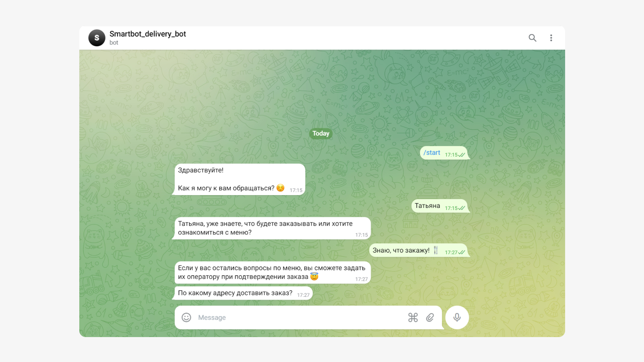Focus the Message input field

pos(300,317)
